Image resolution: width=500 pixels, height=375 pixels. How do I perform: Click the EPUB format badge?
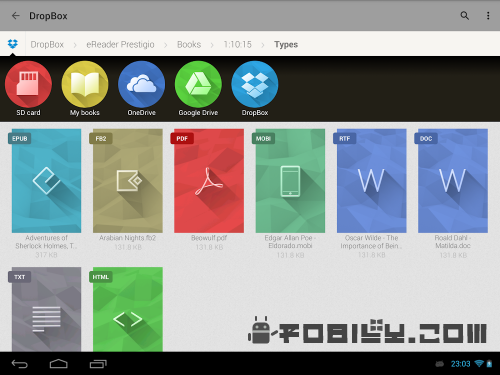[x=20, y=138]
